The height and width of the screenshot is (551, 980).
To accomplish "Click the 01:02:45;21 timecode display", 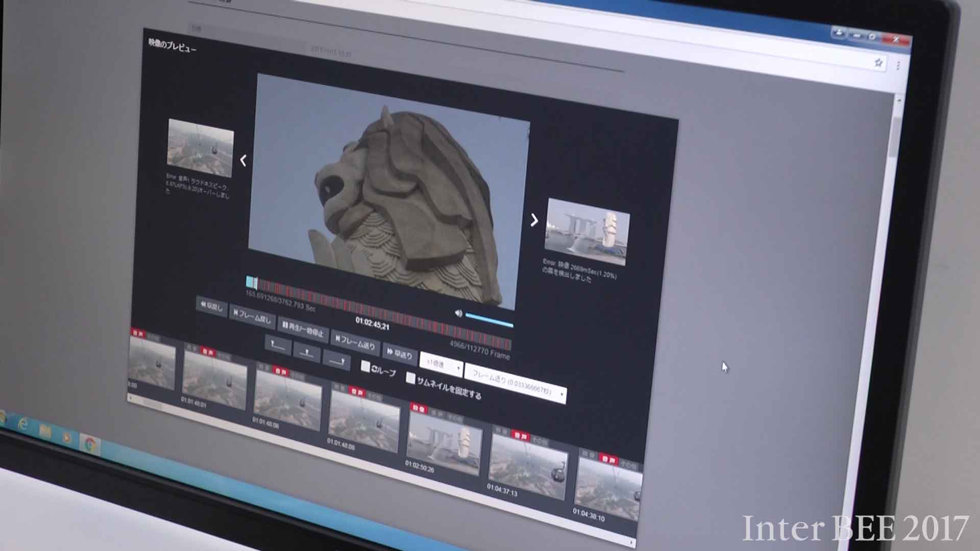I will click(373, 323).
